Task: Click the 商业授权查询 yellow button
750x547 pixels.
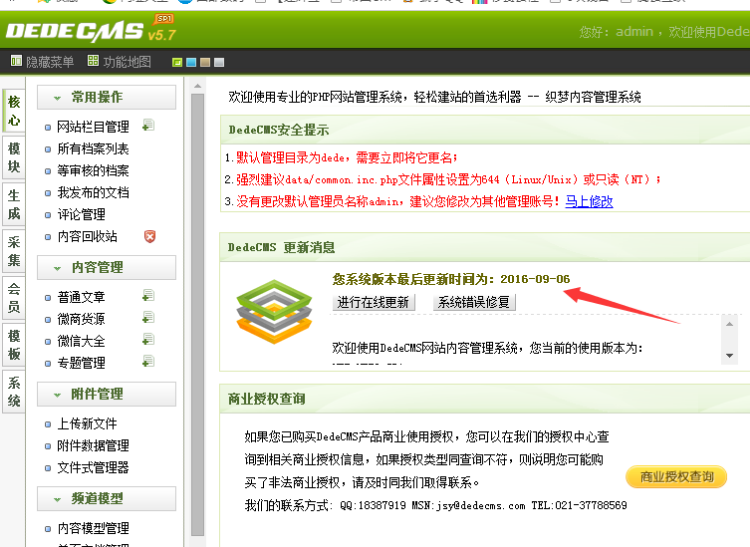Action: 676,477
